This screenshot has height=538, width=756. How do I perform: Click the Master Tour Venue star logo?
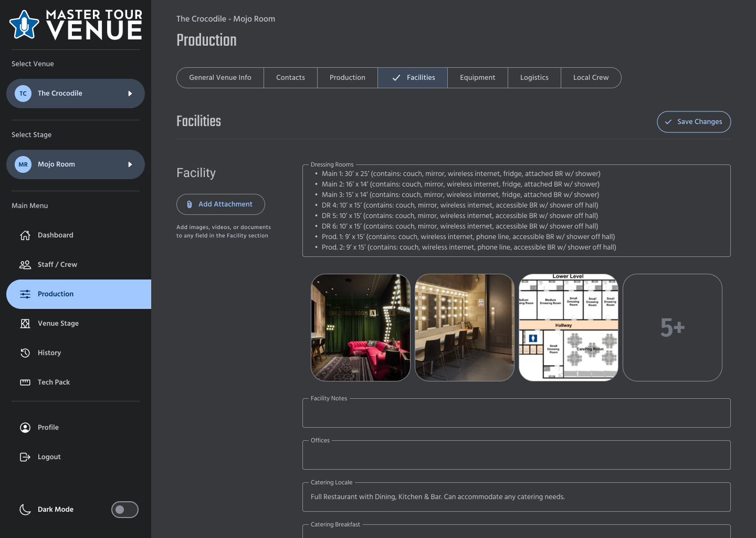pyautogui.click(x=24, y=25)
